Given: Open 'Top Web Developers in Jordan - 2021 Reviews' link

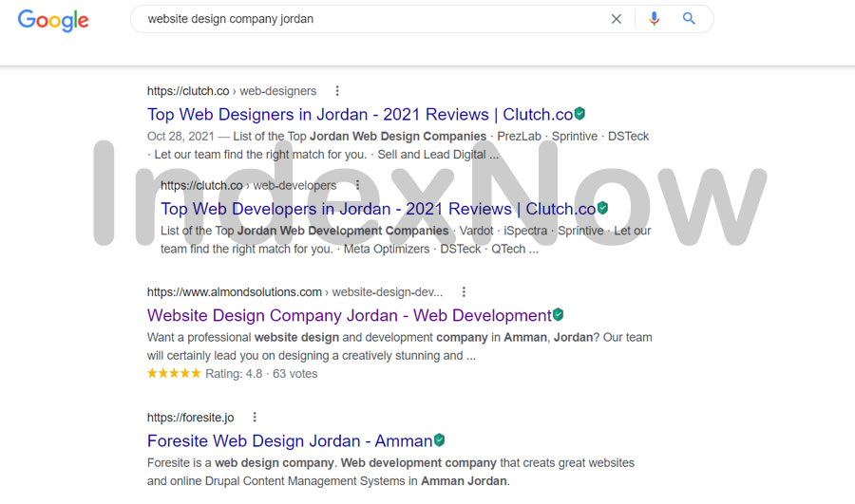Looking at the screenshot, I should tap(378, 209).
